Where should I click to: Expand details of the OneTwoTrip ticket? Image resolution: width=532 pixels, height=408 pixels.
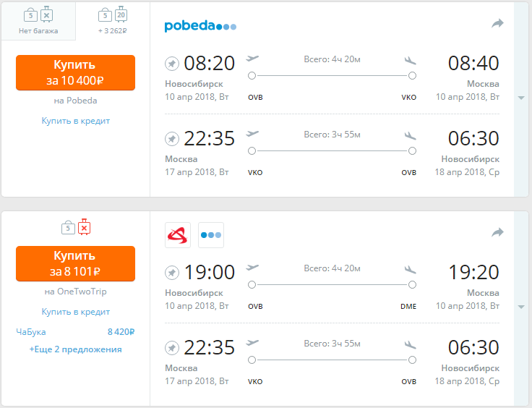tap(521, 307)
